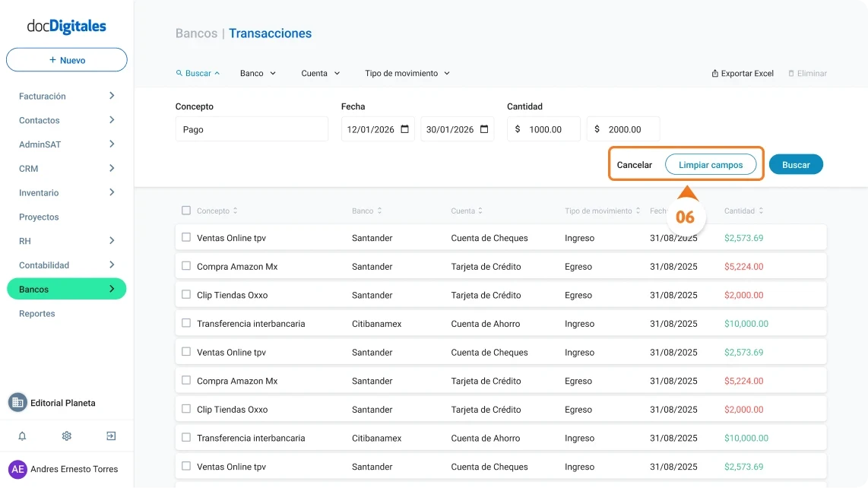Click the logout icon near the bottom
This screenshot has width=868, height=488.
coord(110,436)
